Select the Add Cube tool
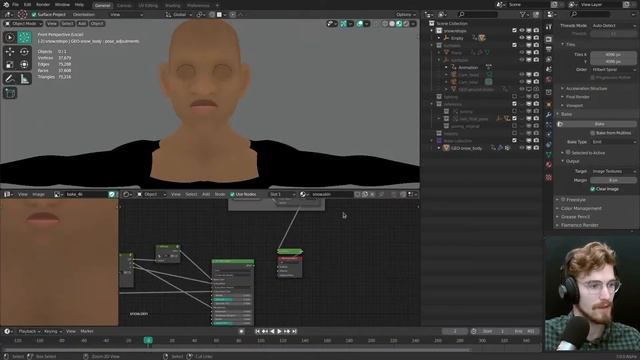Image resolution: width=640 pixels, height=360 pixels. click(10, 93)
